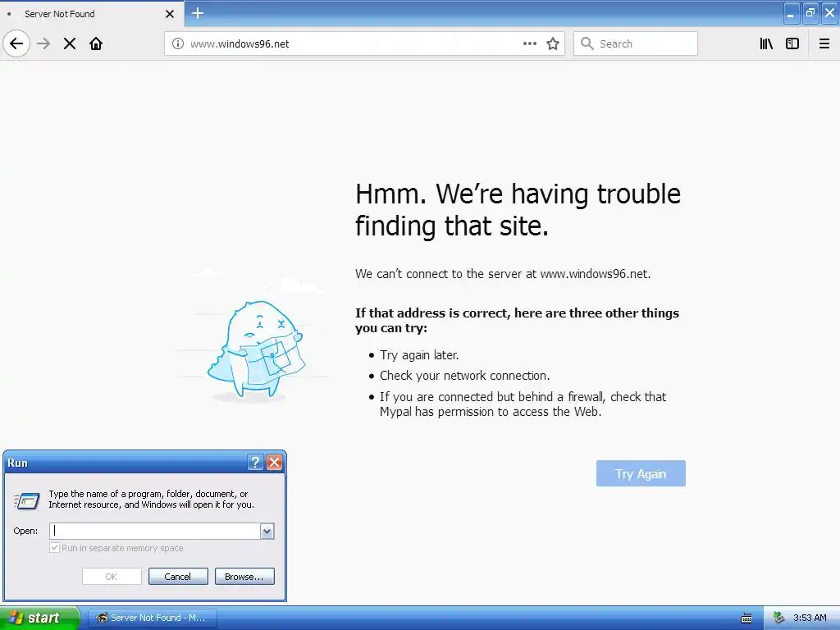Viewport: 840px width, 630px height.
Task: Click the Try Again button
Action: click(x=641, y=473)
